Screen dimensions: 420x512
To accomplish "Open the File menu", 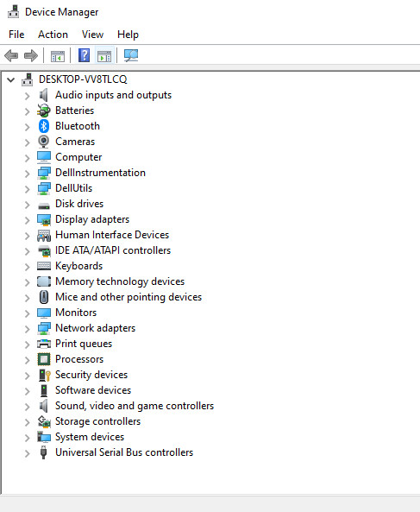I will (x=16, y=35).
